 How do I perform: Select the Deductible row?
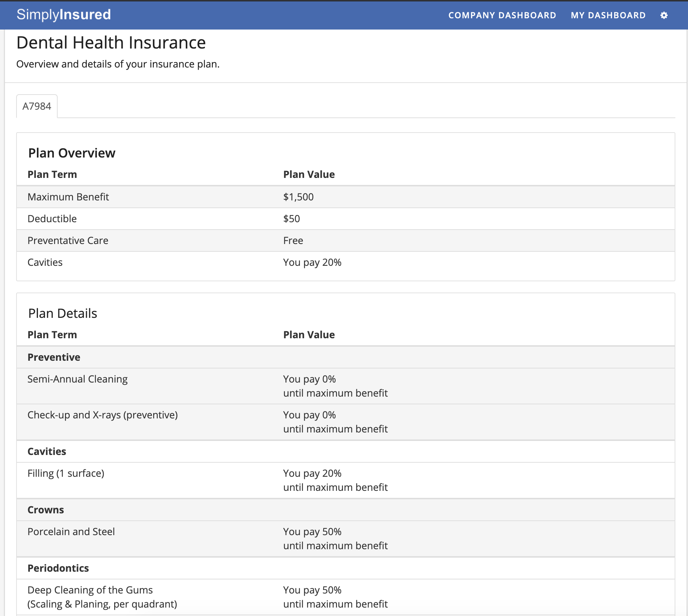pyautogui.click(x=52, y=219)
